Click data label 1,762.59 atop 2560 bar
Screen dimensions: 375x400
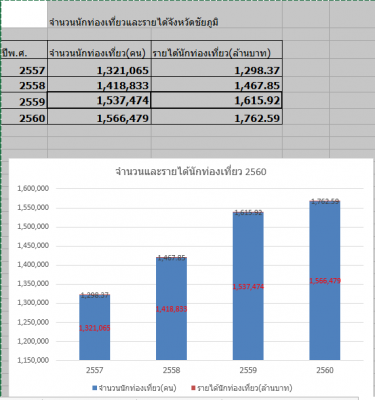325,201
